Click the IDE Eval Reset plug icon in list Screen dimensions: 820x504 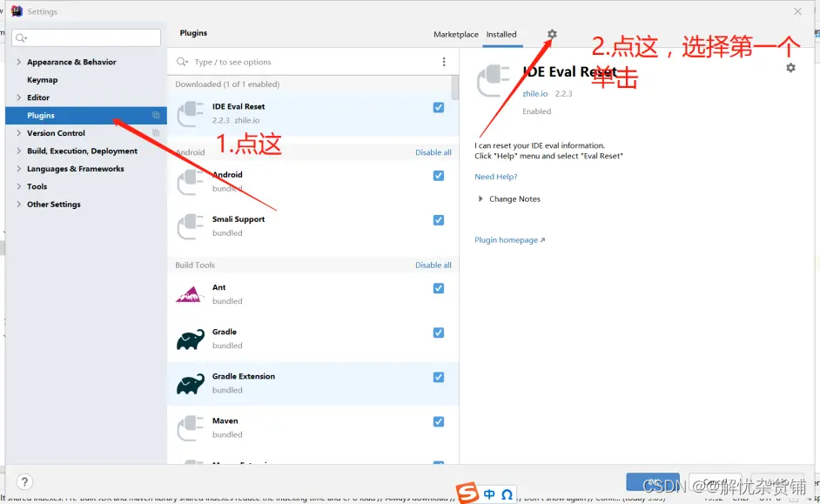tap(191, 113)
